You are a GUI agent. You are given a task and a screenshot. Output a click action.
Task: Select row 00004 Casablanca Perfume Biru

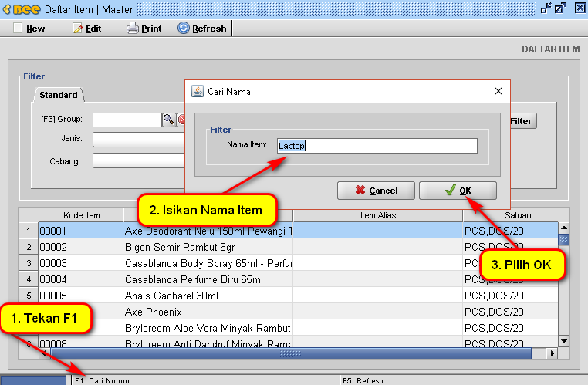[x=208, y=279]
